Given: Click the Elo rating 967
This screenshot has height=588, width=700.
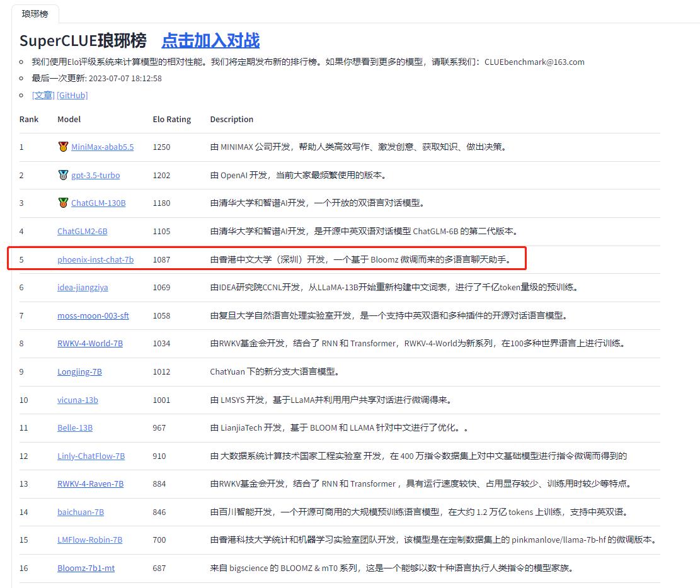Looking at the screenshot, I should tap(159, 427).
